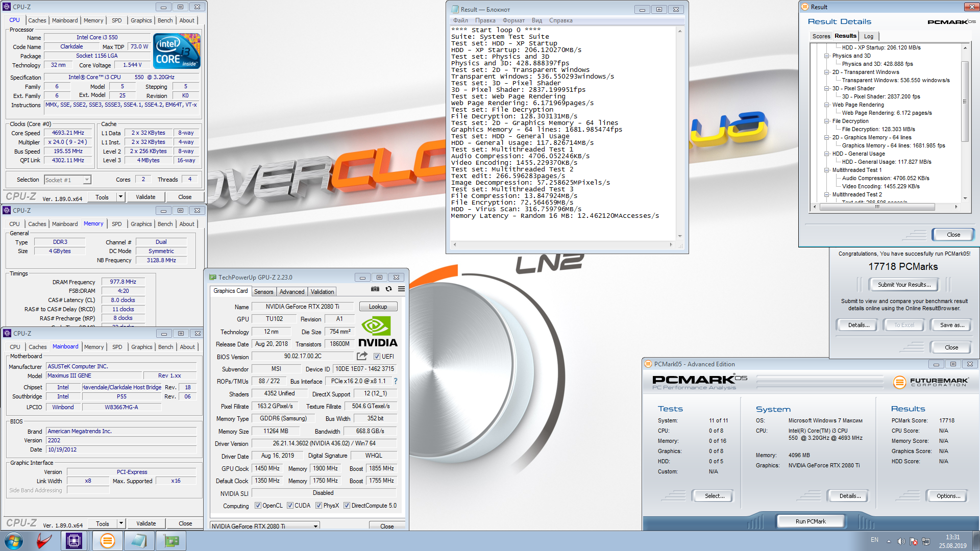Viewport: 980px width, 551px height.
Task: Click the Save as... button
Action: coord(952,325)
